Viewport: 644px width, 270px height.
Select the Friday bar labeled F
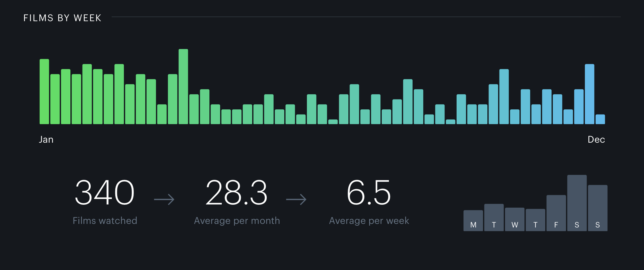pyautogui.click(x=556, y=213)
